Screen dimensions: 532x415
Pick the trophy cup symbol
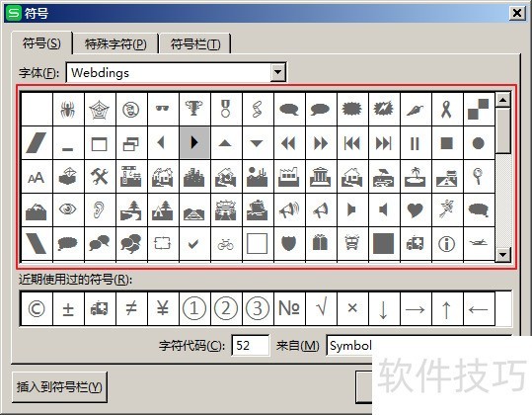click(194, 110)
